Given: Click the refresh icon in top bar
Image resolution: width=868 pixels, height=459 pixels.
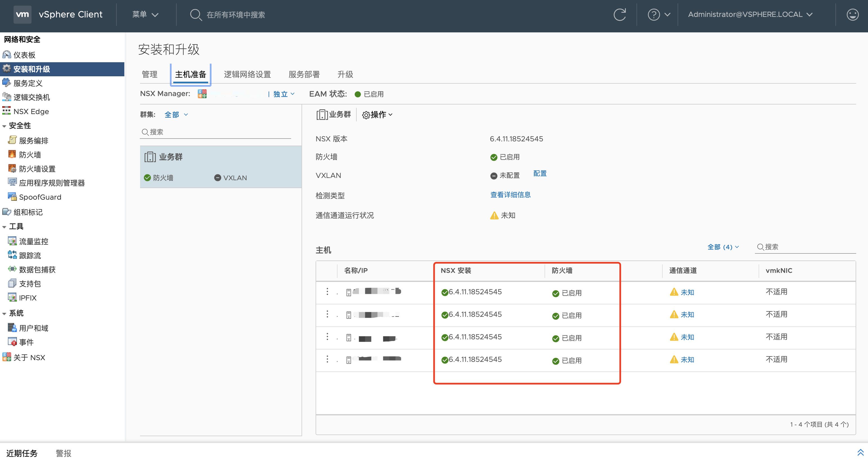Looking at the screenshot, I should [619, 14].
